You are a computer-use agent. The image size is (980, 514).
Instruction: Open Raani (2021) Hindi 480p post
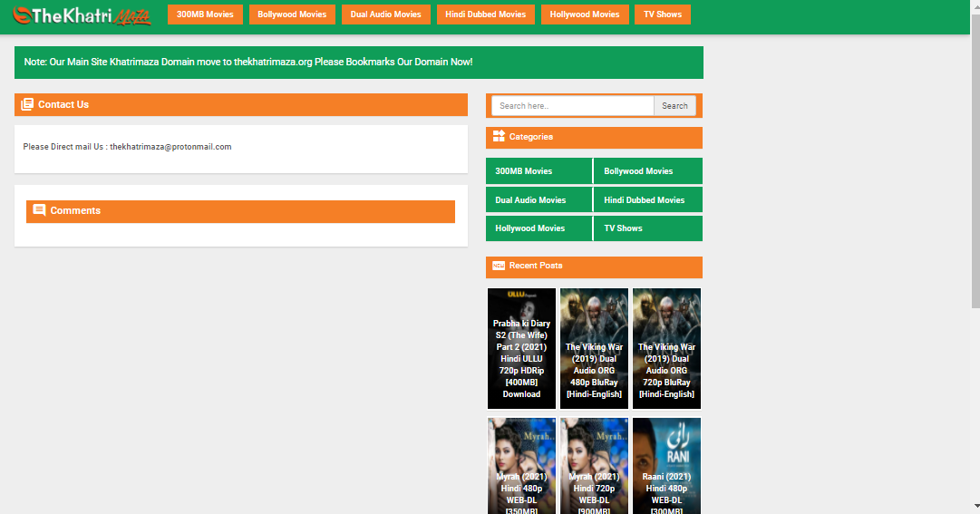(666, 466)
